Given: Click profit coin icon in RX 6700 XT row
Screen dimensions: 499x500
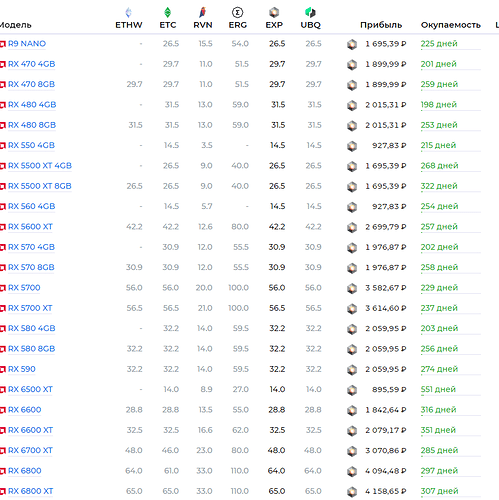Looking at the screenshot, I should pyautogui.click(x=352, y=451).
